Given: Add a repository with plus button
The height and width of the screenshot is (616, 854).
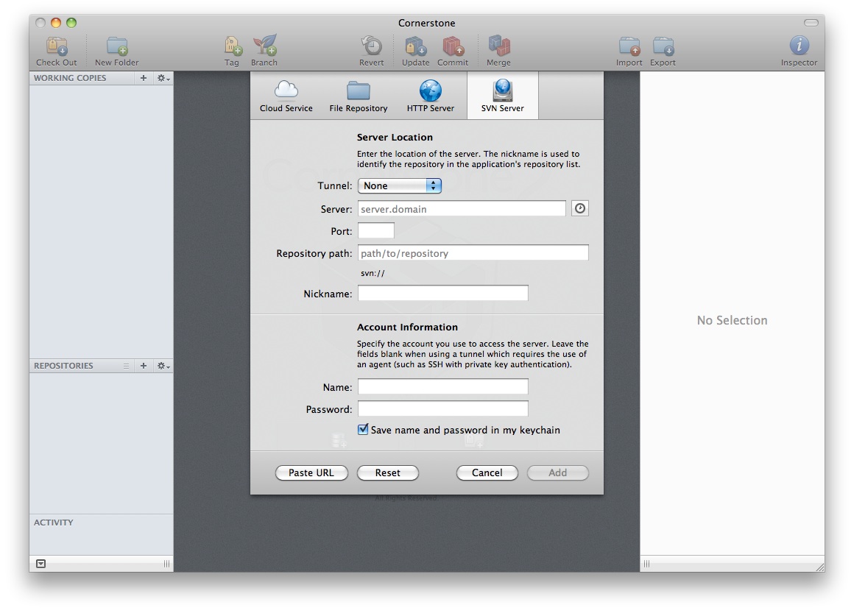Looking at the screenshot, I should pyautogui.click(x=144, y=366).
